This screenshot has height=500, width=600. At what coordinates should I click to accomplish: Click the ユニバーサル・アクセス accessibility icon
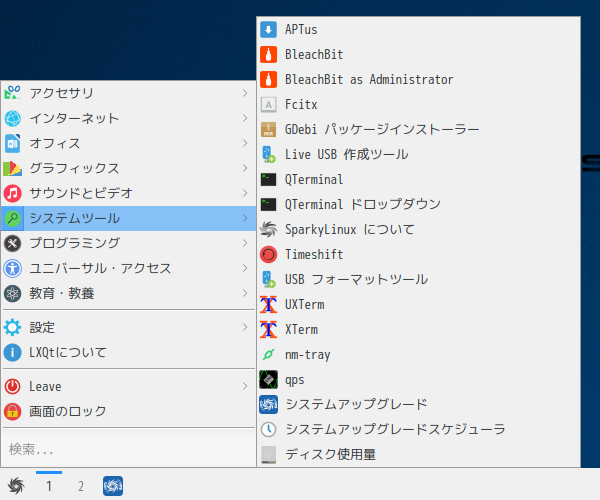13,268
